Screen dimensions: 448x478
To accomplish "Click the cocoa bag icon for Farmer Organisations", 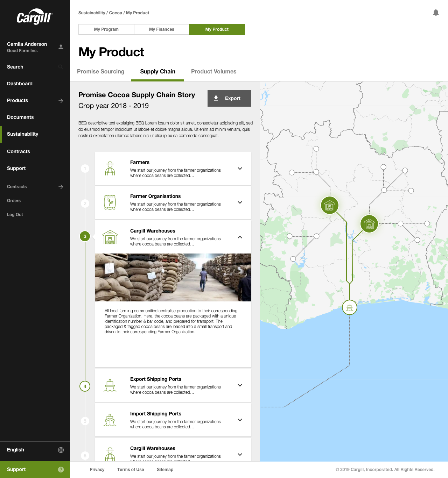I will click(110, 202).
